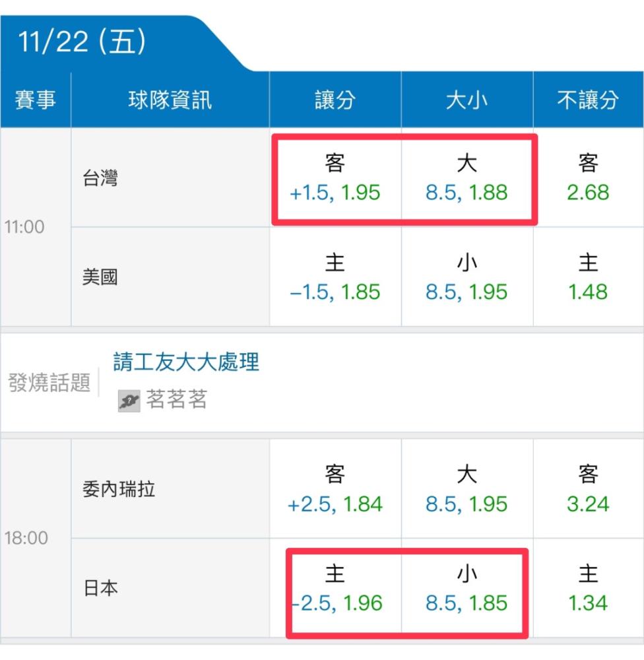This screenshot has width=644, height=660.
Task: Choose Under 8.5, 1.95 for USA game
Action: pos(467,277)
